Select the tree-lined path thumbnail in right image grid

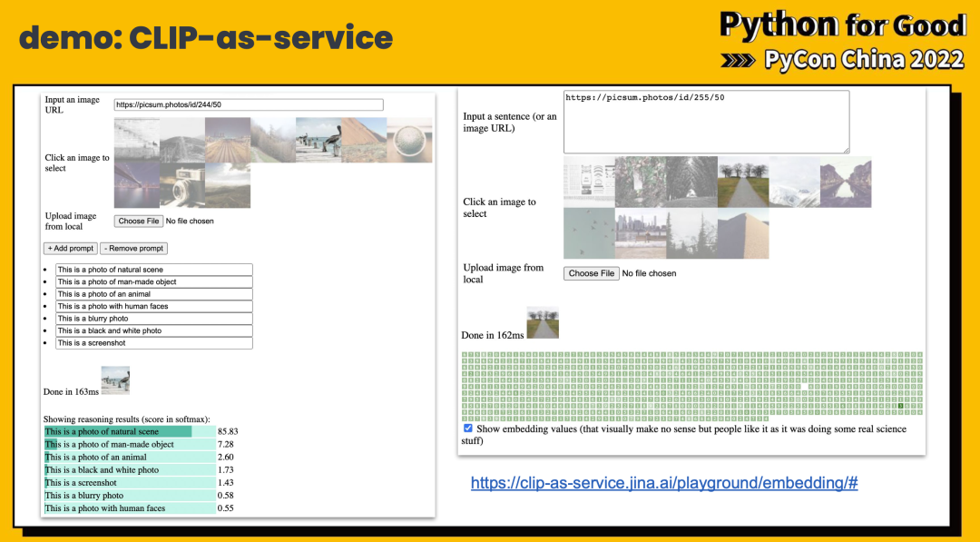tap(743, 182)
